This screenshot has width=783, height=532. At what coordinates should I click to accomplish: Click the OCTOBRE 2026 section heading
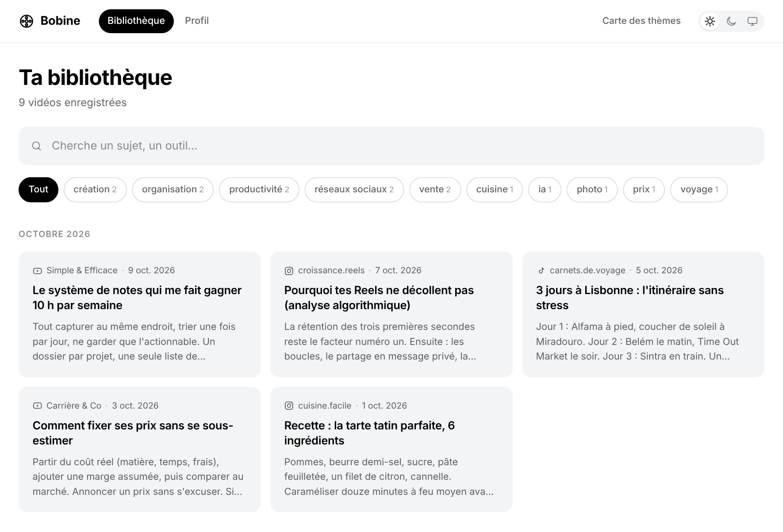pyautogui.click(x=54, y=234)
